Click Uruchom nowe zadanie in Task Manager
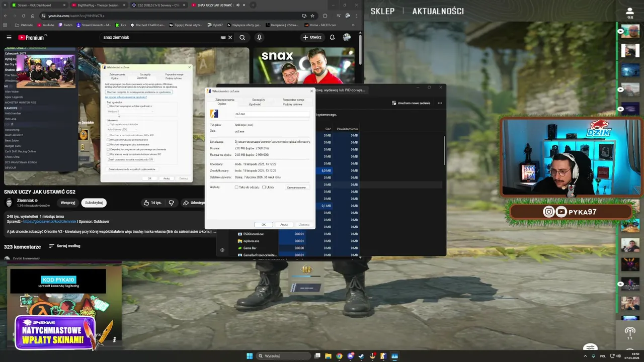 pyautogui.click(x=411, y=103)
